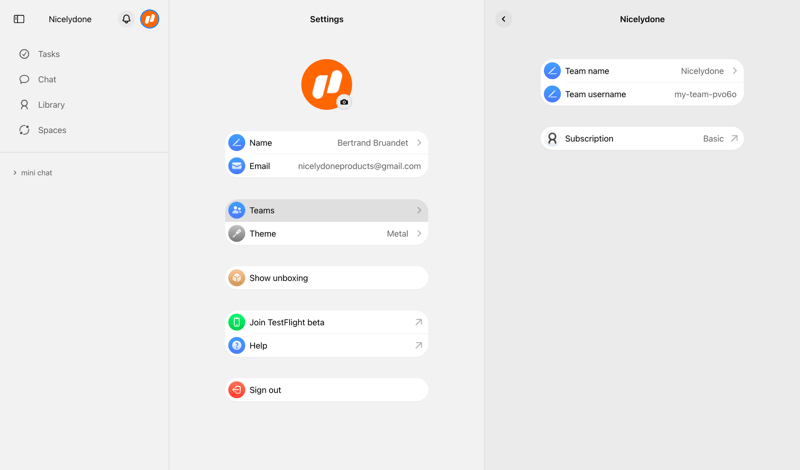
Task: Click the Metal theme value
Action: [x=397, y=234]
